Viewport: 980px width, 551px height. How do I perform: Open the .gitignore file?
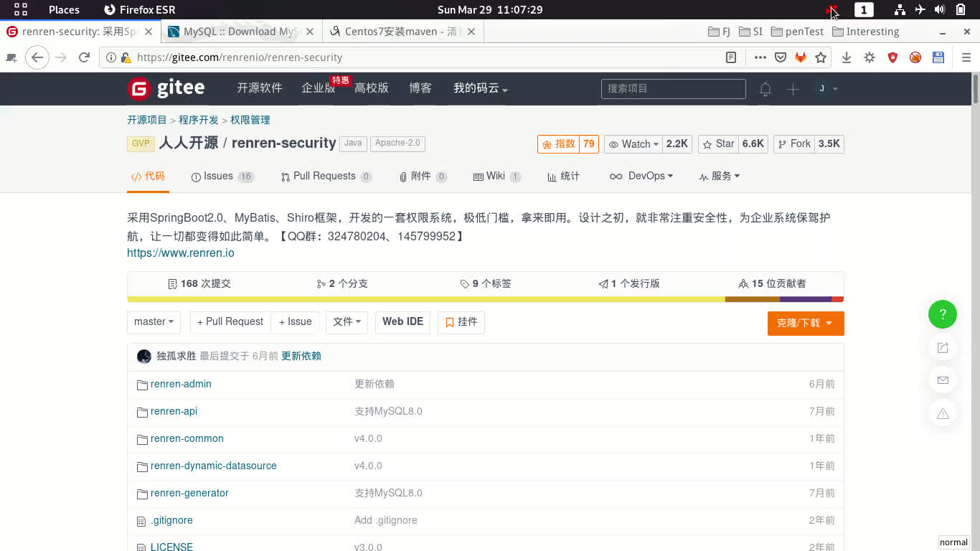171,521
